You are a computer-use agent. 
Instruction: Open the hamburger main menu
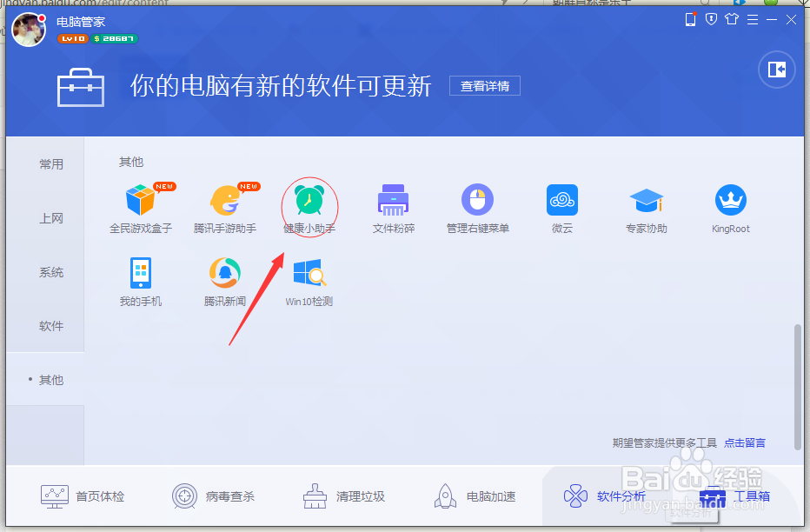coord(751,18)
